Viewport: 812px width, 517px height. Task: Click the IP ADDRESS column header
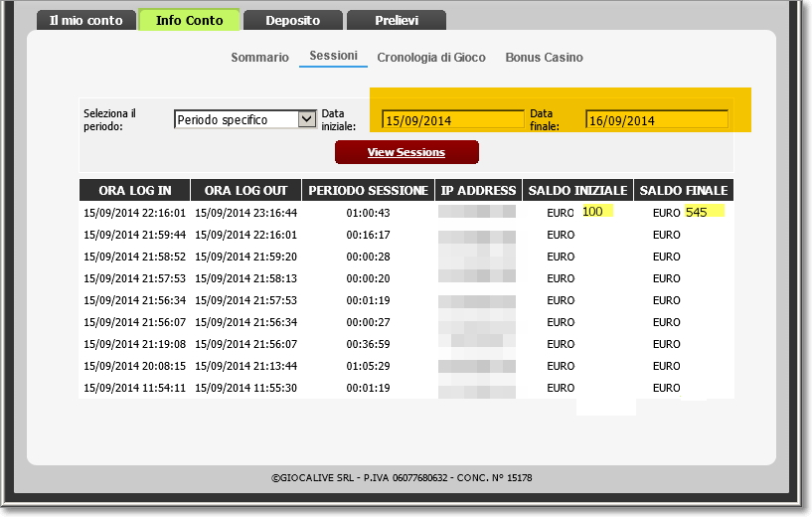click(x=478, y=190)
